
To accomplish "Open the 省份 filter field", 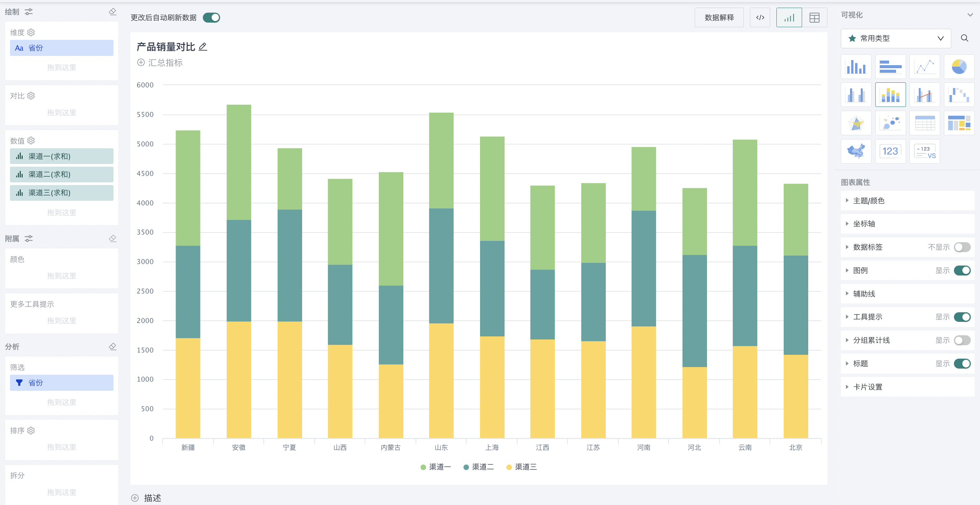I will [62, 383].
